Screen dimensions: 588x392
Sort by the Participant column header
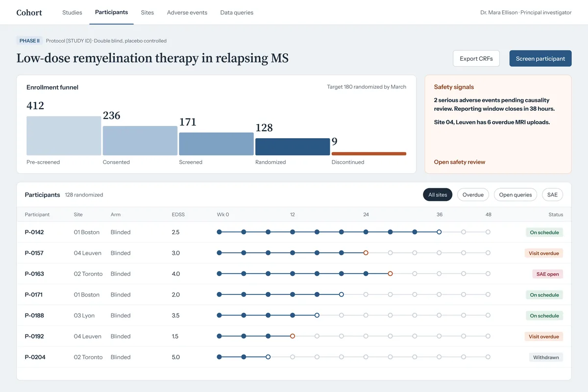pos(37,215)
